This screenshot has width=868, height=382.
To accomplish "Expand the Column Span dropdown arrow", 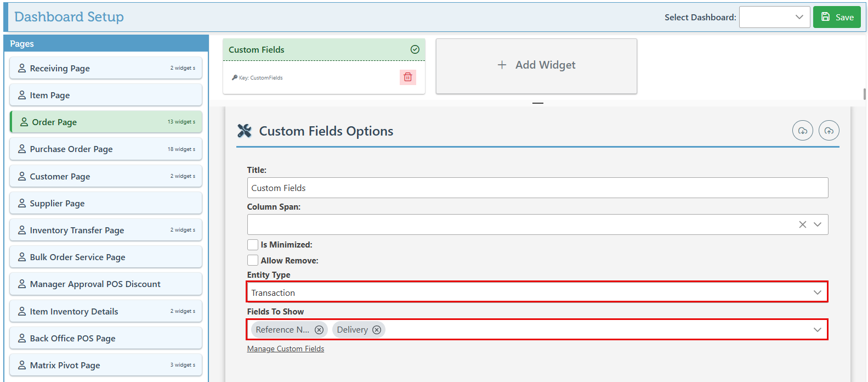I will pos(817,224).
